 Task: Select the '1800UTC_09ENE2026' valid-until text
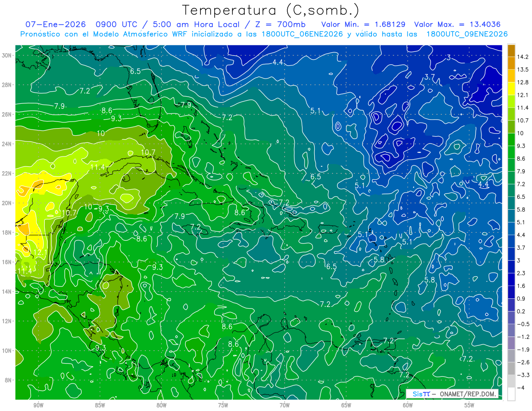(x=467, y=34)
